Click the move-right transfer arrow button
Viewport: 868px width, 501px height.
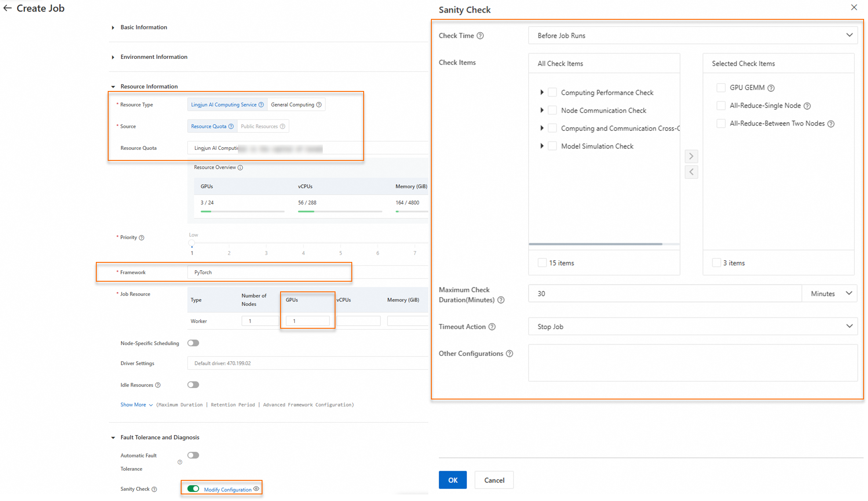(691, 156)
